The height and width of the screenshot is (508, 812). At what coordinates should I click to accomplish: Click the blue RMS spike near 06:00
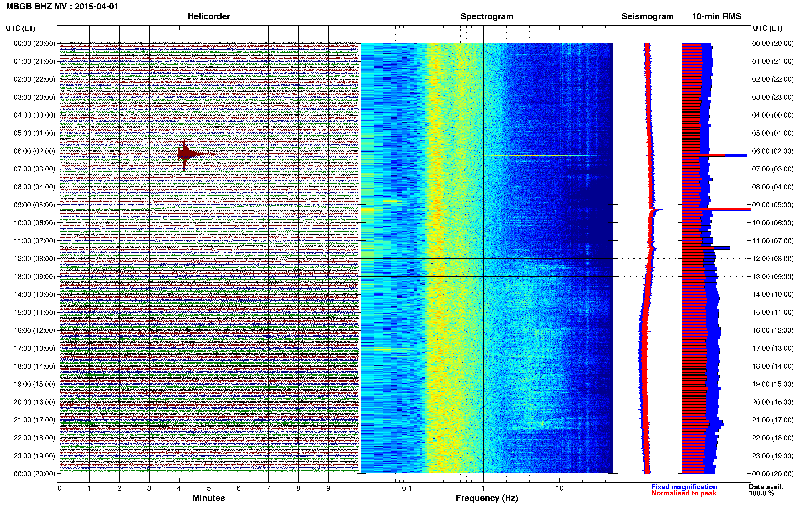(x=715, y=155)
